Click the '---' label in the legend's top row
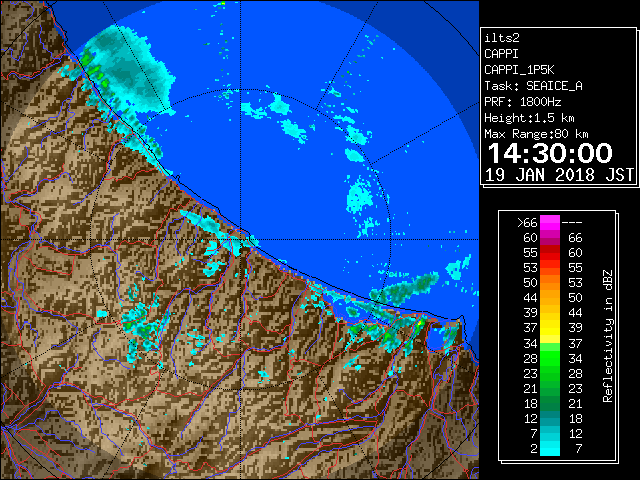640x480 pixels. click(572, 223)
